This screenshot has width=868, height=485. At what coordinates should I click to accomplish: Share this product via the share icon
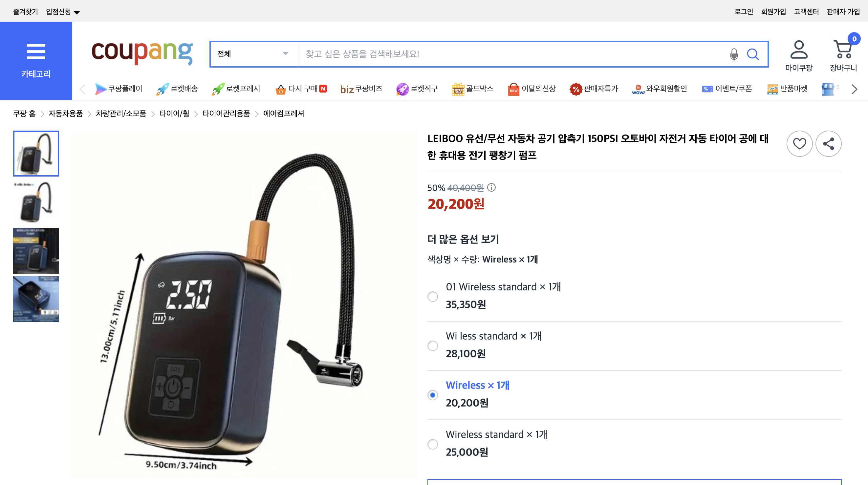click(829, 144)
